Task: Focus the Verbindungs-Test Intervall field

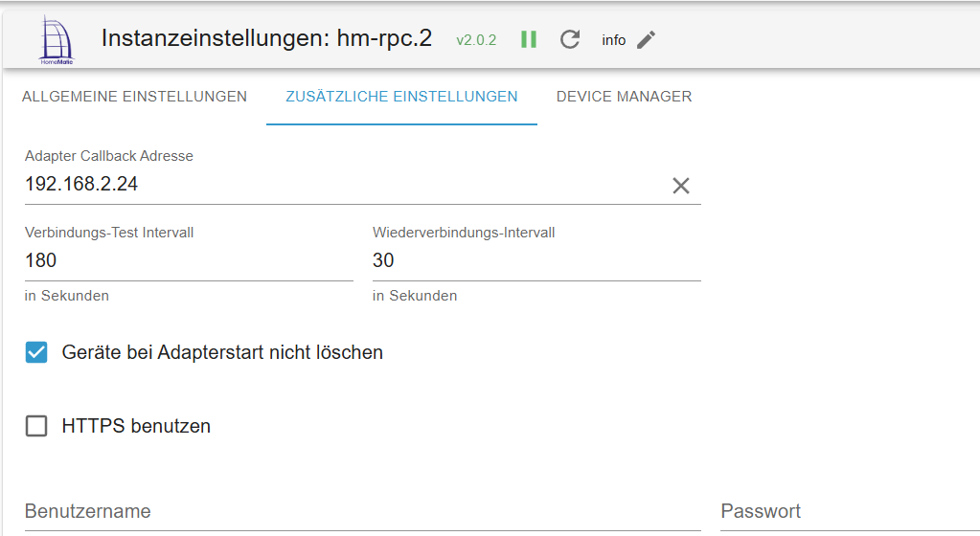Action: point(188,260)
